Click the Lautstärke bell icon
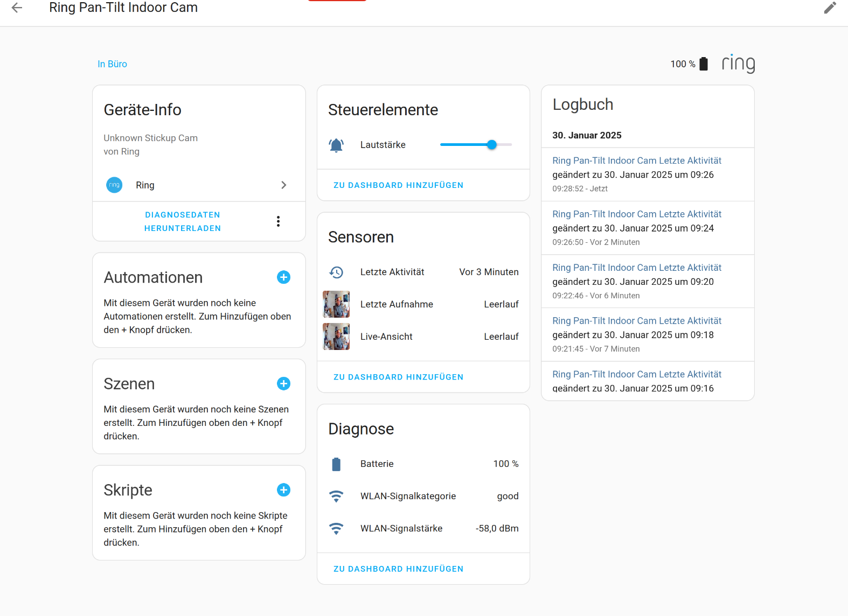This screenshot has width=848, height=616. 336,145
